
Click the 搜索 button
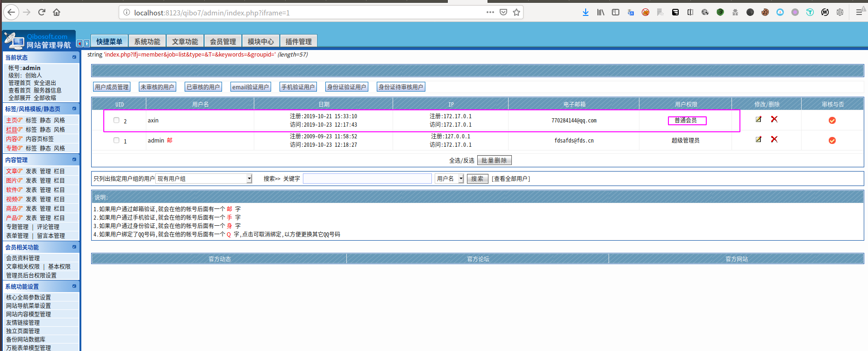(x=478, y=179)
